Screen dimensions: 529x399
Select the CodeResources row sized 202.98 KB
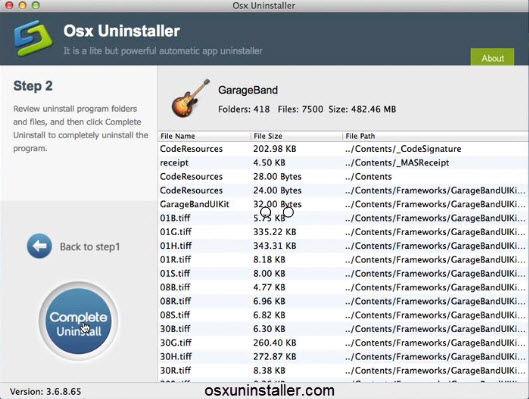click(x=343, y=149)
